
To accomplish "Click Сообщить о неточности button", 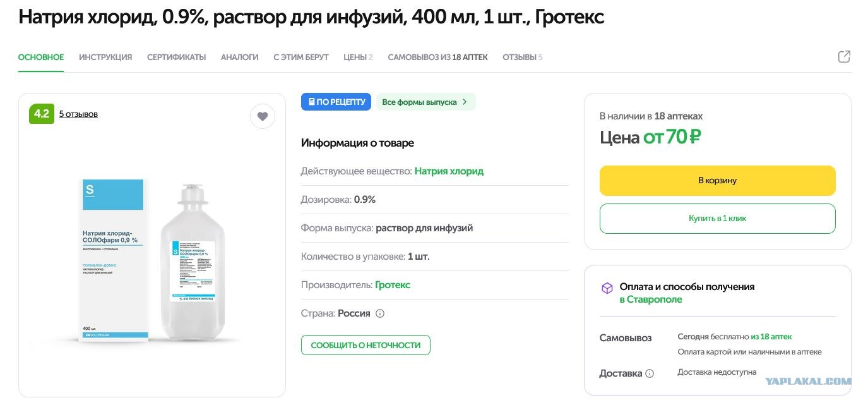I will pyautogui.click(x=366, y=345).
